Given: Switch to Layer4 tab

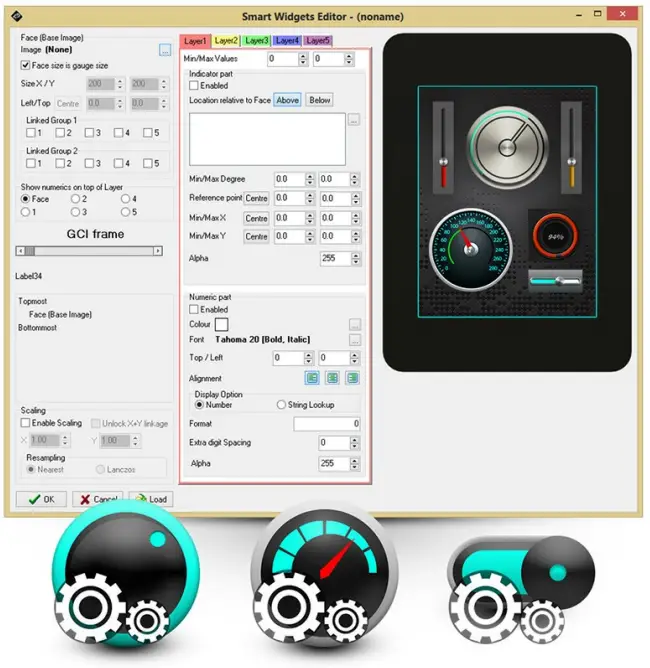Looking at the screenshot, I should (x=287, y=40).
